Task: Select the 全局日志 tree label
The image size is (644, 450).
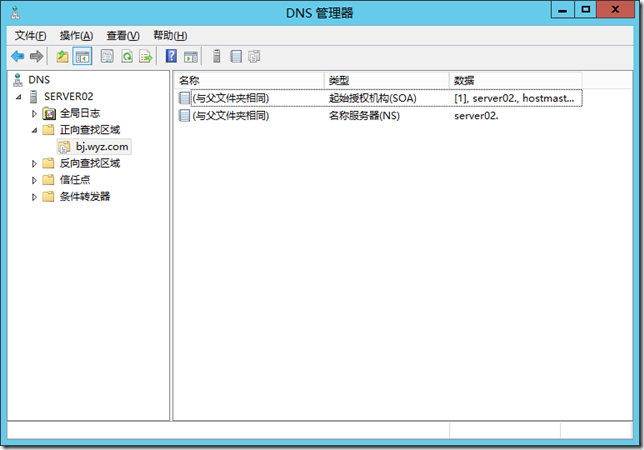Action: pyautogui.click(x=80, y=113)
